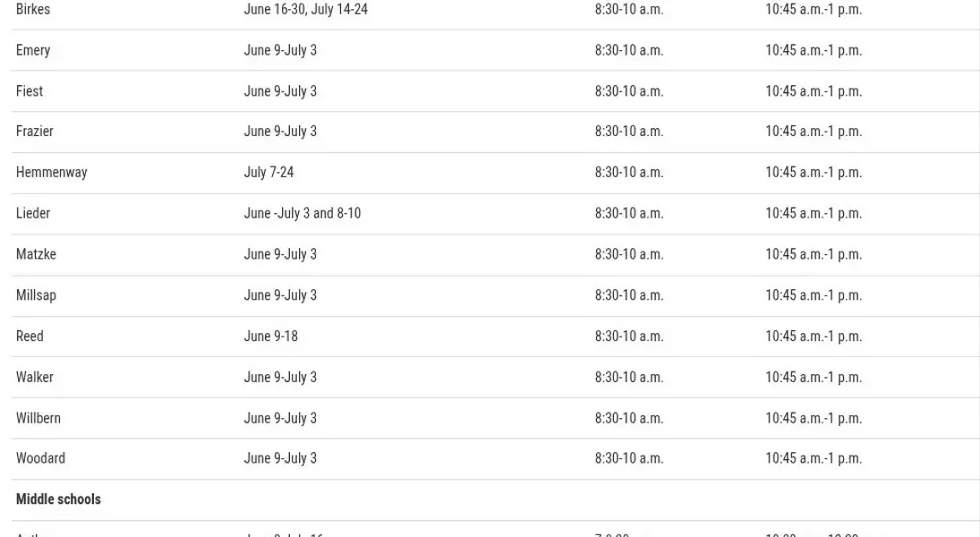Viewport: 980px width, 537px height.
Task: Click Lieder dates June -July 3 and 8-10
Action: pos(302,213)
